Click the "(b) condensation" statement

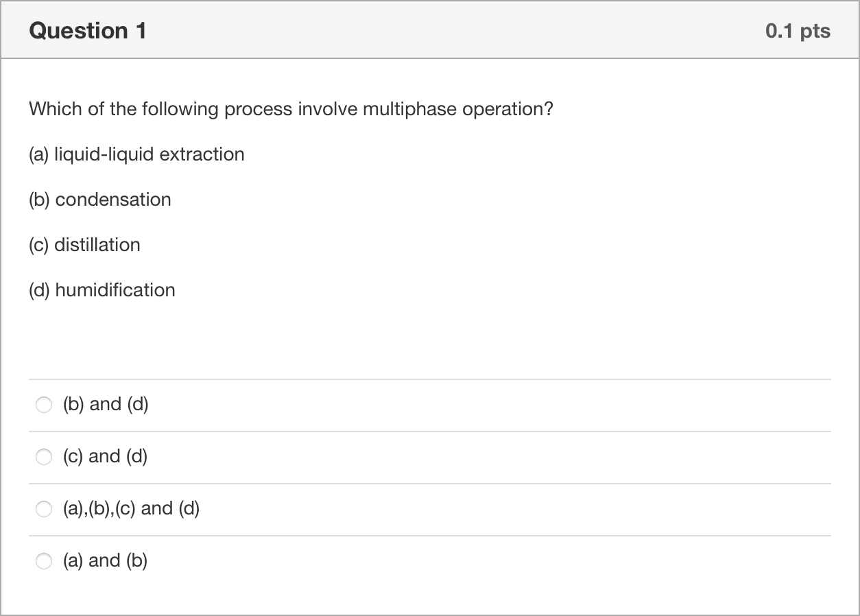tap(100, 200)
